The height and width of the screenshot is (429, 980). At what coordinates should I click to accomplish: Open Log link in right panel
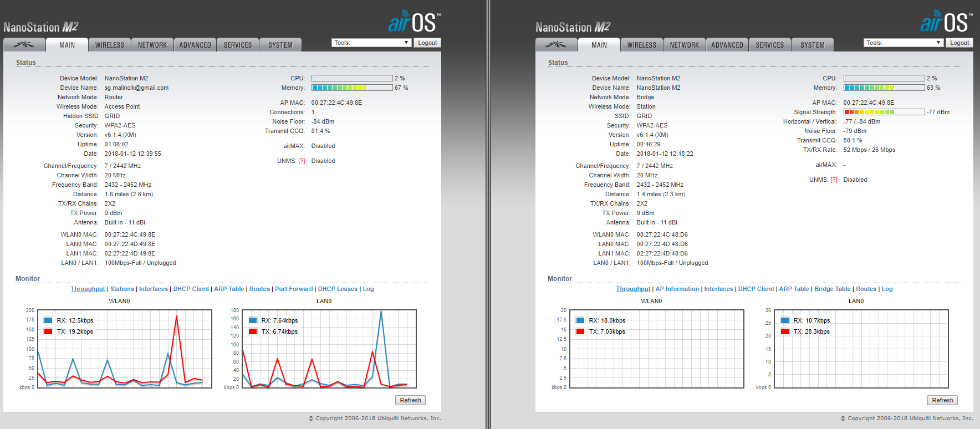[887, 289]
